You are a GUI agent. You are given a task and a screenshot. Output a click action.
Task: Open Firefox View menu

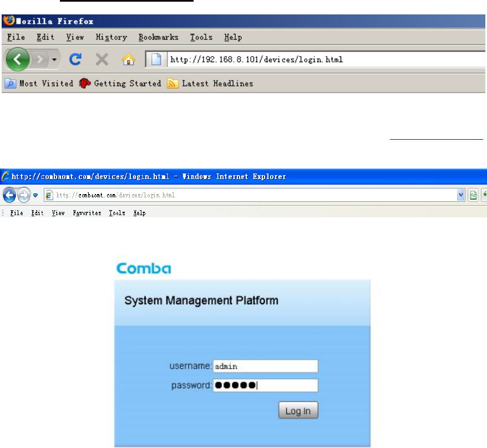75,37
